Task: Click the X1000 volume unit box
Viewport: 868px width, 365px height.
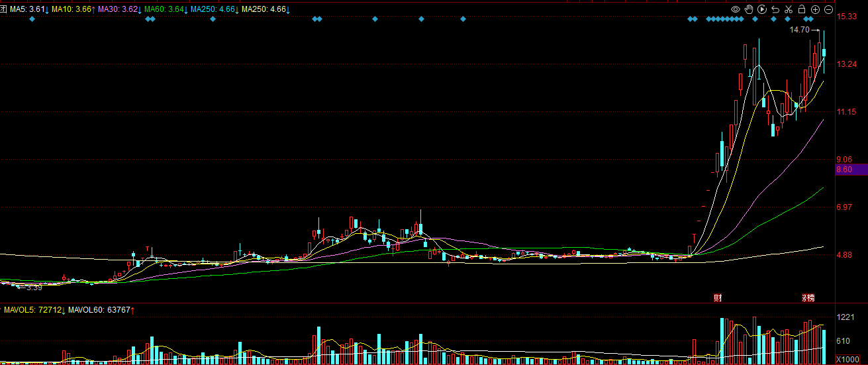Action: (x=848, y=359)
